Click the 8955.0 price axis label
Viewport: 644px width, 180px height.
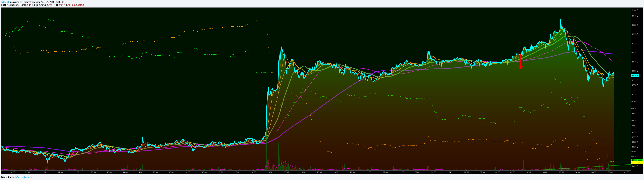[635, 43]
